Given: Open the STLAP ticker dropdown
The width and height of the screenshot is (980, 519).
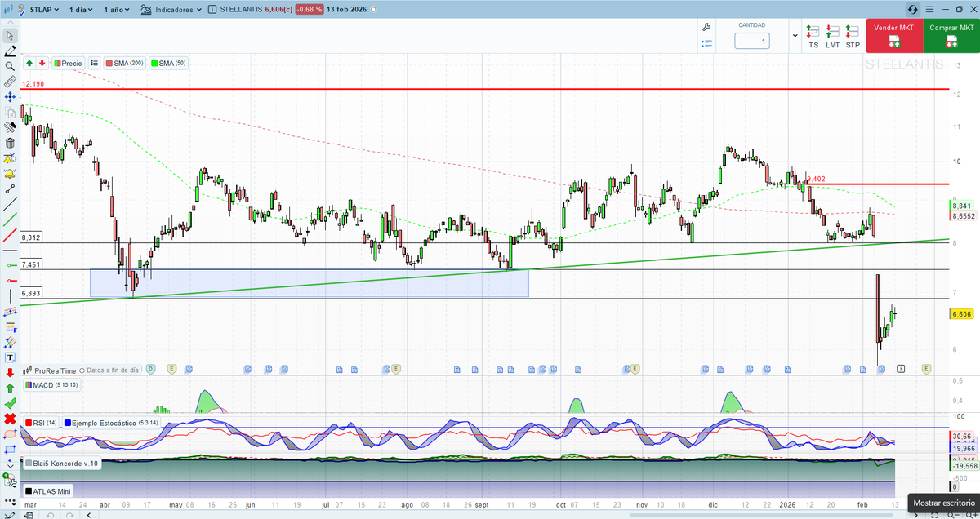Looking at the screenshot, I should point(43,10).
